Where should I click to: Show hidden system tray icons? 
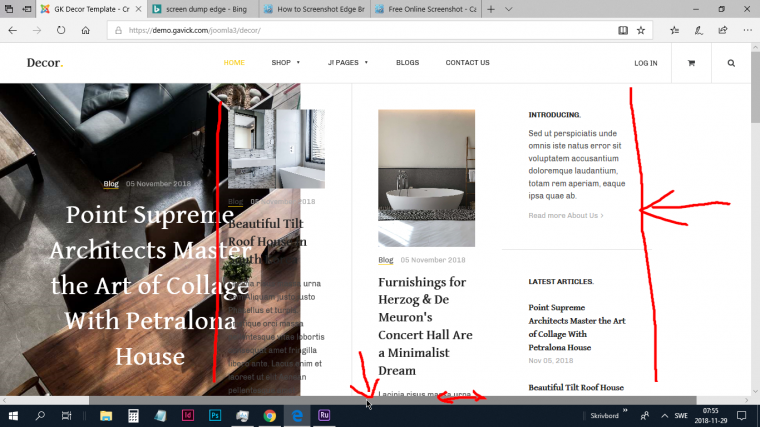click(x=665, y=416)
